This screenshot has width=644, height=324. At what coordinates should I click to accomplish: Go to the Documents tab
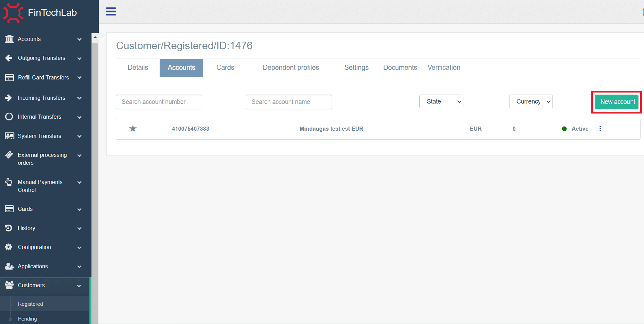[400, 67]
